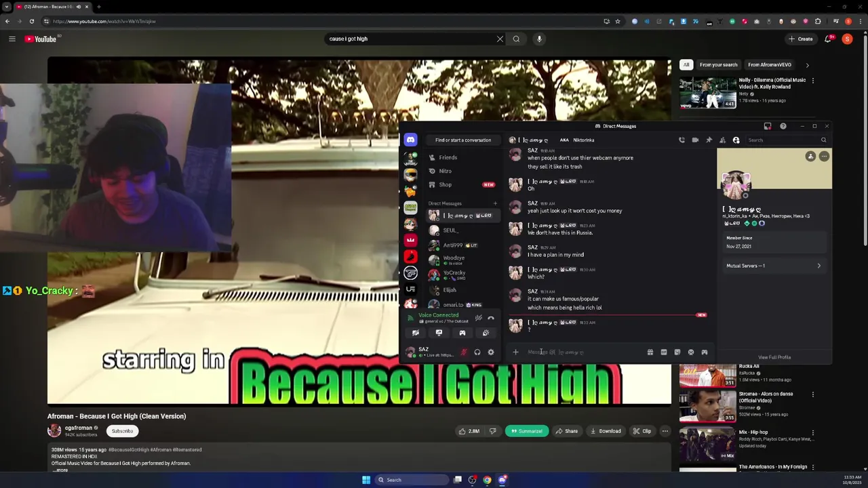
Task: Click friend status icon on profile banner
Action: coord(810,157)
